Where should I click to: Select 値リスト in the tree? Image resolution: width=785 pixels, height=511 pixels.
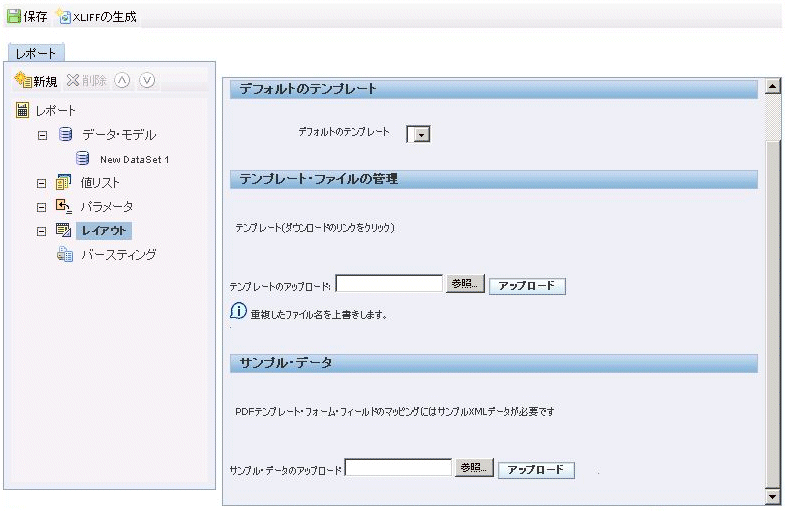coord(100,183)
